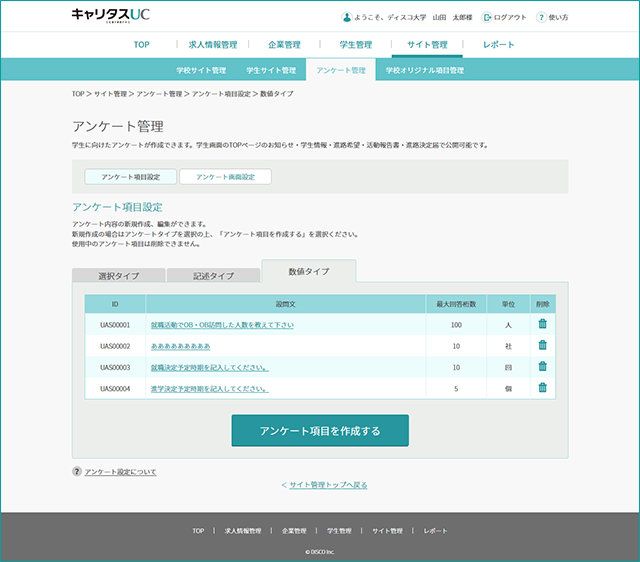Click the ID cell UAS00001
The image size is (640, 562).
tap(115, 325)
